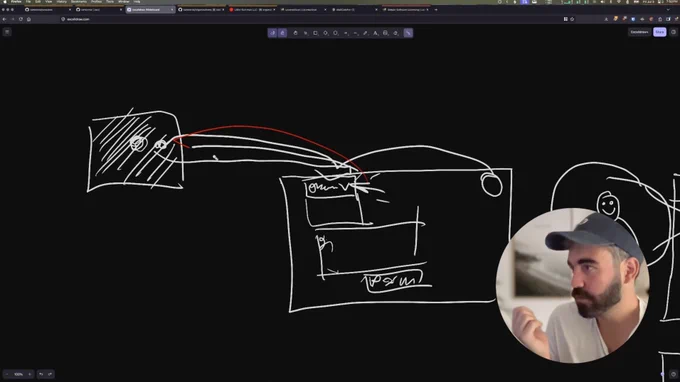
Task: Open the File menu
Action: [28, 2]
